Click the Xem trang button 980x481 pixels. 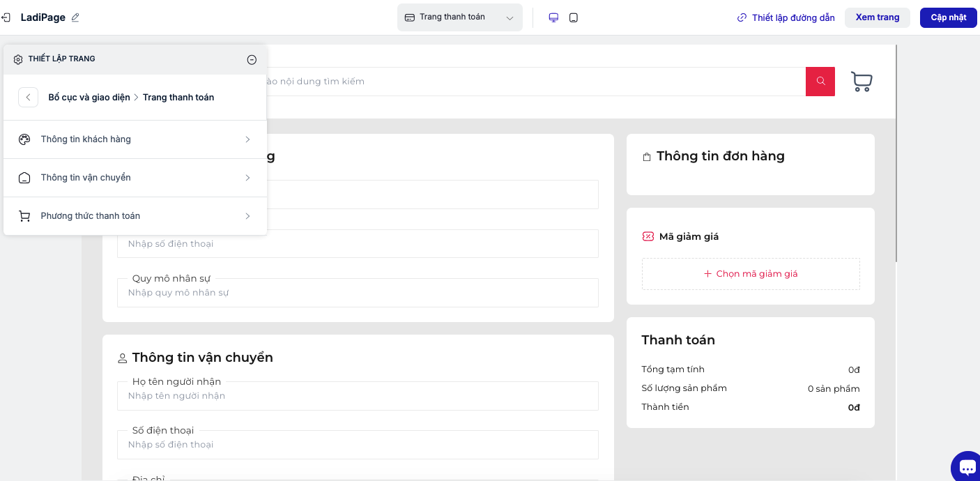(x=878, y=17)
